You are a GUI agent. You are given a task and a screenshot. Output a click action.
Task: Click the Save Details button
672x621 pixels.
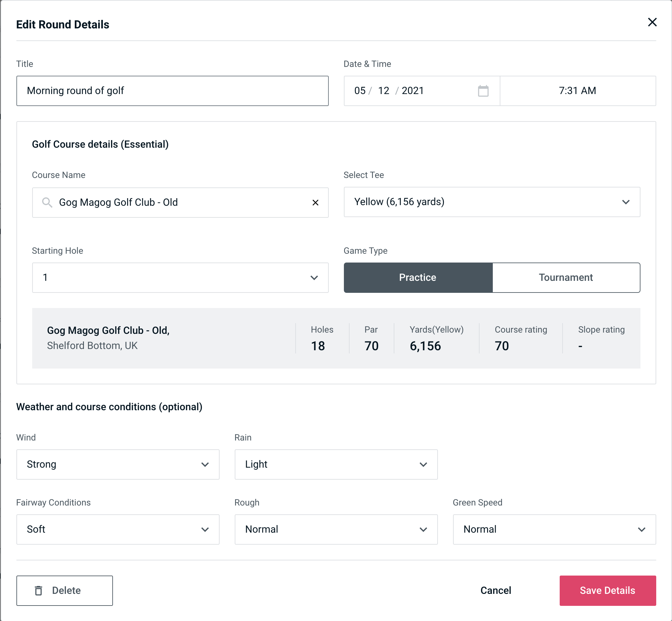click(x=607, y=591)
